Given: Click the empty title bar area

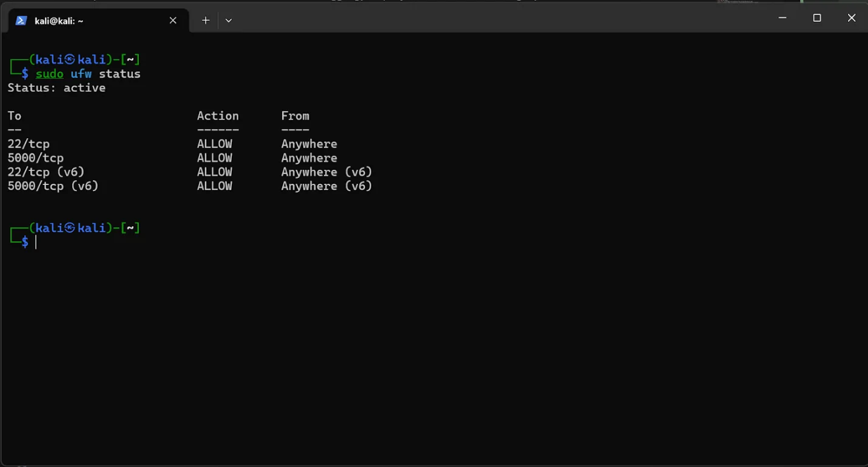Looking at the screenshot, I should coord(485,19).
